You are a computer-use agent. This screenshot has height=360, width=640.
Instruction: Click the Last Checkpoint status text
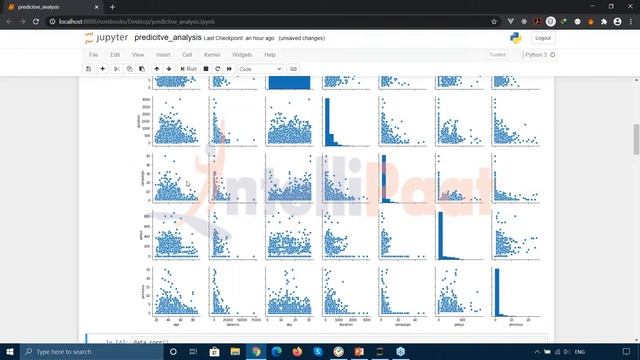(239, 38)
